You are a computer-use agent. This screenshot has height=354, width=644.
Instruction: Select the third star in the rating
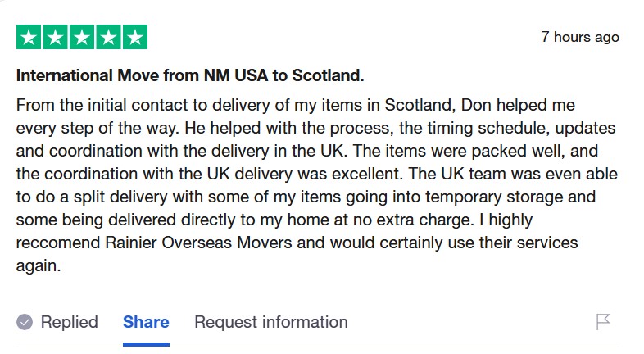(x=82, y=37)
